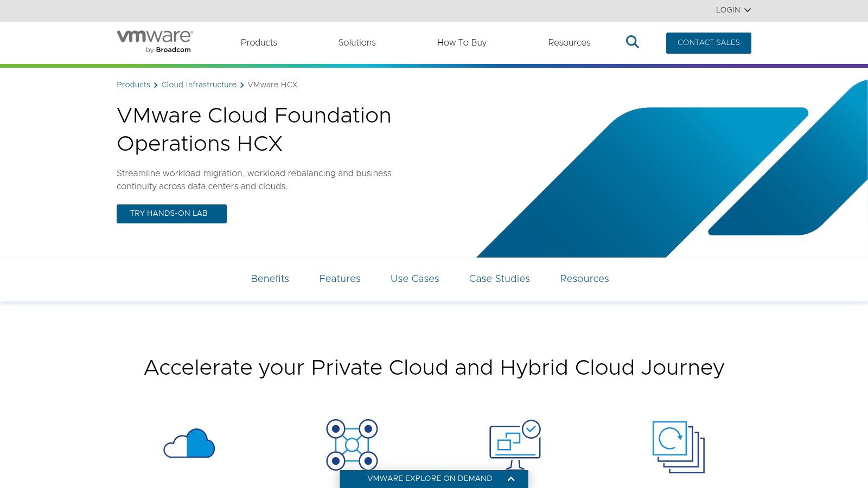Open the LOGIN dropdown

point(733,10)
